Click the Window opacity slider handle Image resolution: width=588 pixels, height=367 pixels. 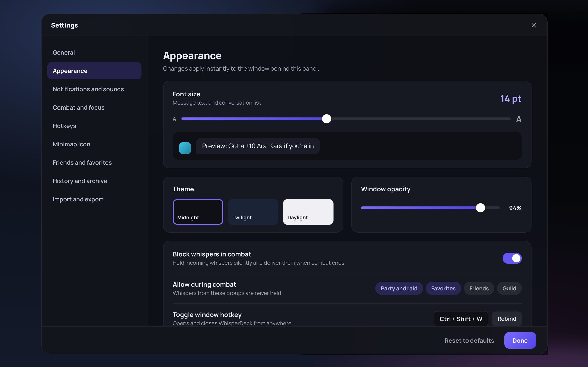coord(480,208)
